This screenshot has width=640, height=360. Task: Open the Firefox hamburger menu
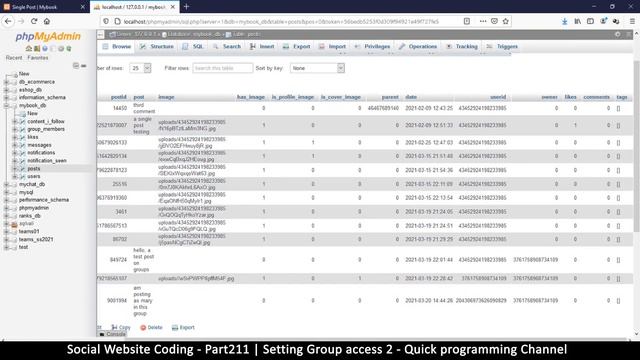tap(632, 21)
